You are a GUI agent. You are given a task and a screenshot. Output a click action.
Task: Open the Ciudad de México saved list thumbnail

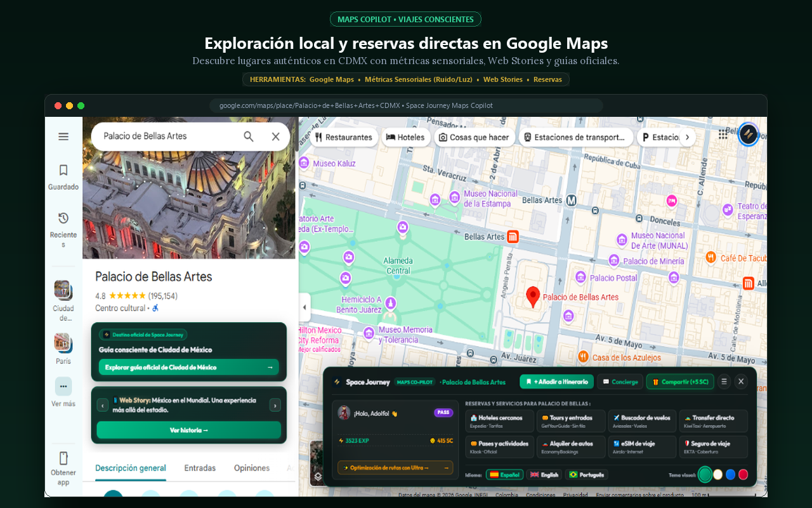click(63, 290)
